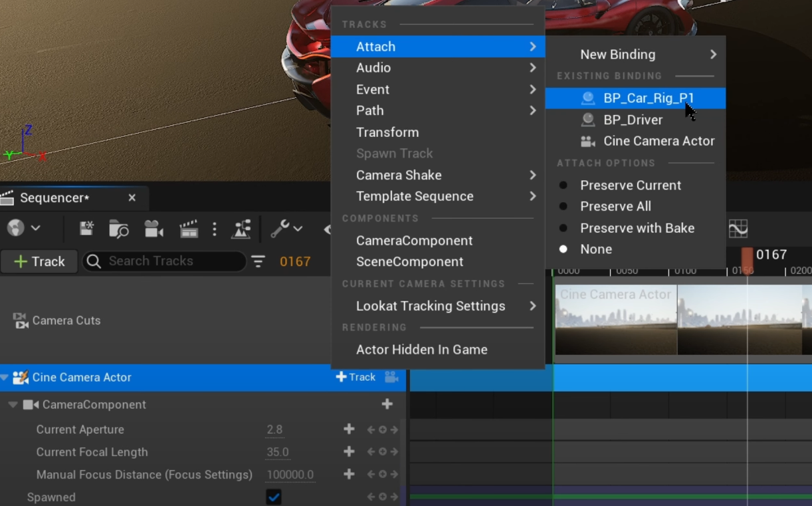Click the Create Camera icon in Sequencer toolbar
The width and height of the screenshot is (812, 506).
click(153, 229)
